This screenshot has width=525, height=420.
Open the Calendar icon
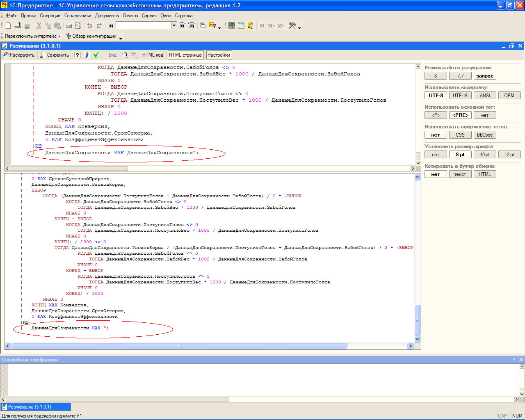241,25
